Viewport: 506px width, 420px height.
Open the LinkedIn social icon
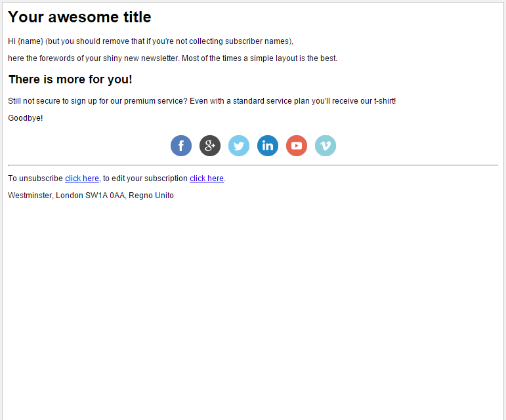tap(268, 146)
